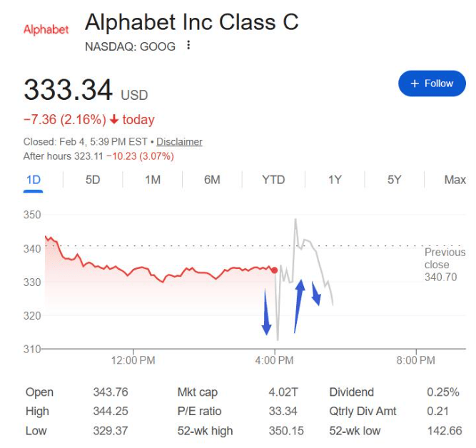The height and width of the screenshot is (448, 476).
Task: Click the red down arrow beside today
Action: (114, 120)
